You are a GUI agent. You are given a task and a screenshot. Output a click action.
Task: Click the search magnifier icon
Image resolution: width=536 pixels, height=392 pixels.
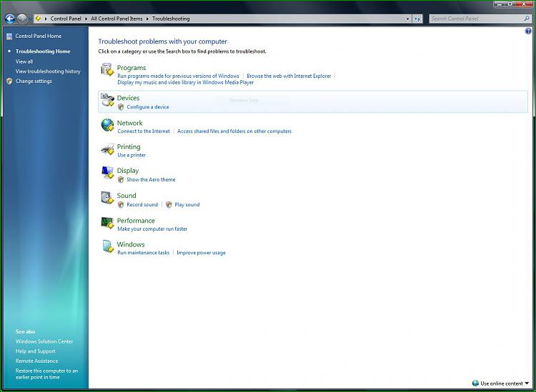tap(527, 19)
